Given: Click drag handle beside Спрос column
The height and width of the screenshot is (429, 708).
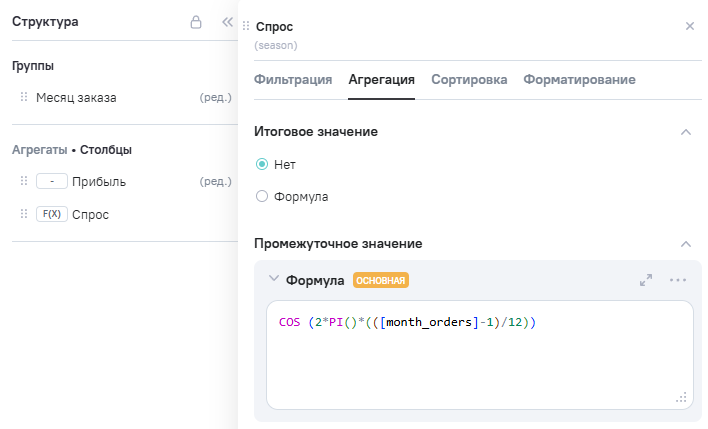Looking at the screenshot, I should pyautogui.click(x=24, y=214).
